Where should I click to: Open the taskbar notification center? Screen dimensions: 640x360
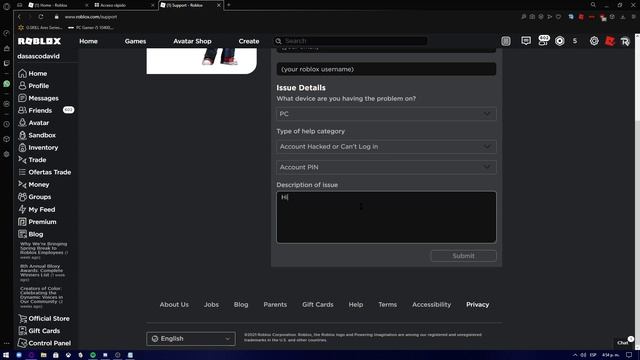pos(629,355)
